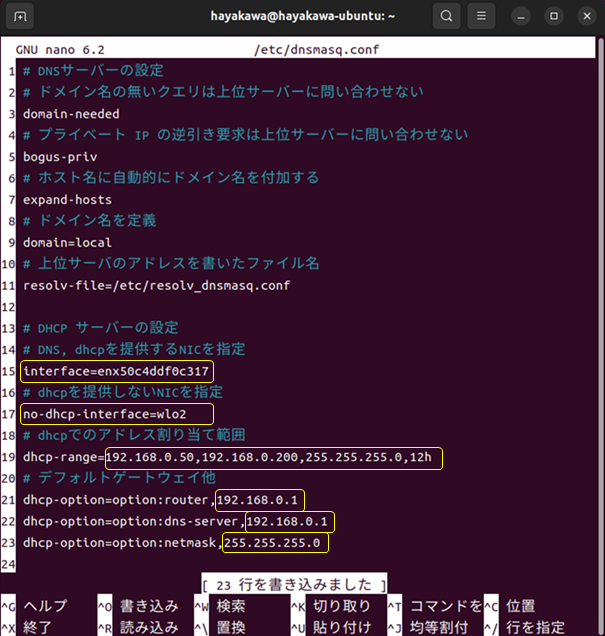Click the 貼り付け shortcut label
The height and width of the screenshot is (636, 605).
tap(342, 626)
